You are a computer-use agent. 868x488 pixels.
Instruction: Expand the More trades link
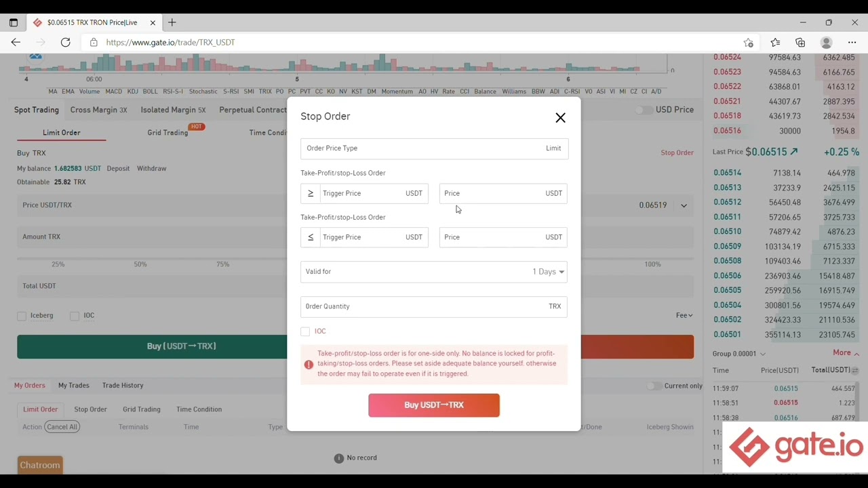pyautogui.click(x=846, y=353)
